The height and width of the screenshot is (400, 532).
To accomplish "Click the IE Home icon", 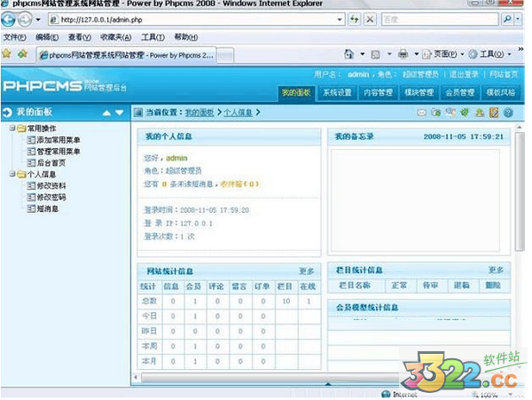I will (x=348, y=54).
